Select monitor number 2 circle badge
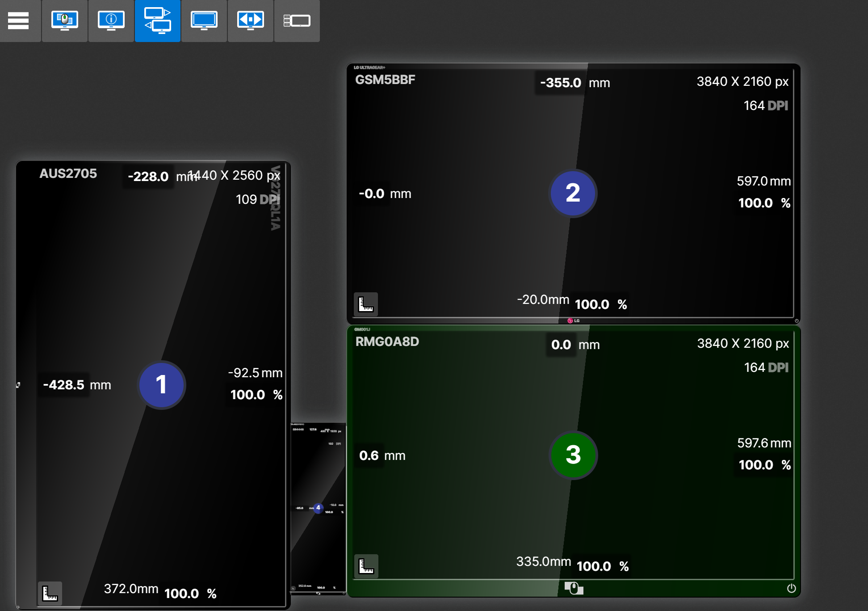This screenshot has width=868, height=611. coord(573,193)
